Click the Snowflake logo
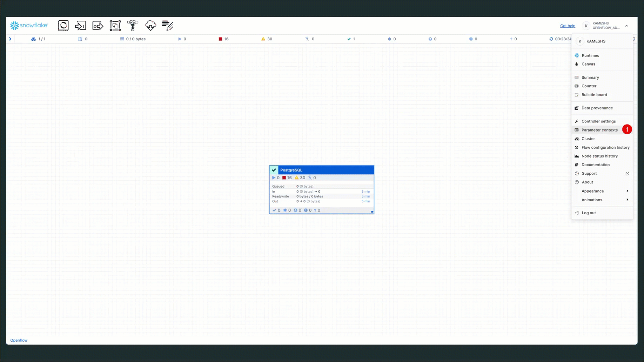 [x=29, y=25]
